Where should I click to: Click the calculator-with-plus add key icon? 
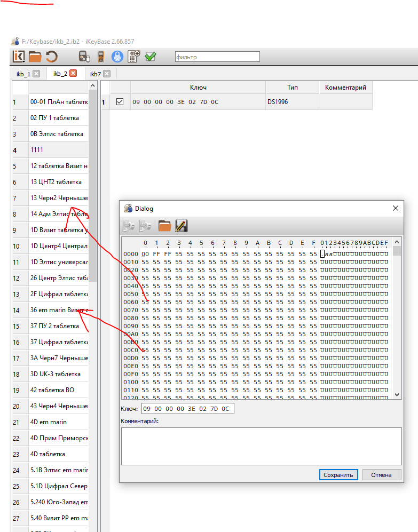coord(133,57)
